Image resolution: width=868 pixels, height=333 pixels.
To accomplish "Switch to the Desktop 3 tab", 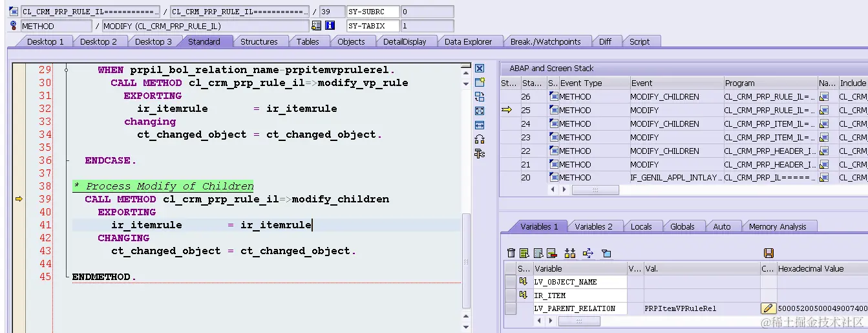I will pos(153,41).
